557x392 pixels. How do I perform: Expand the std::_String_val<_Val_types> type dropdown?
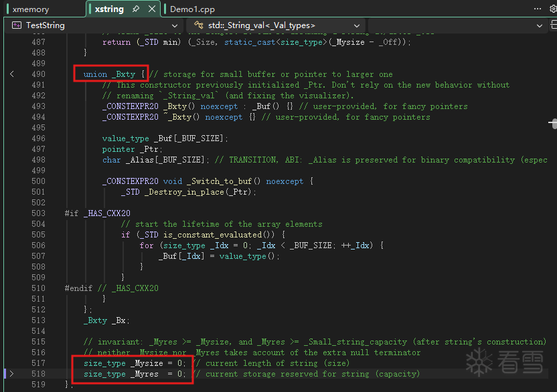coord(356,26)
